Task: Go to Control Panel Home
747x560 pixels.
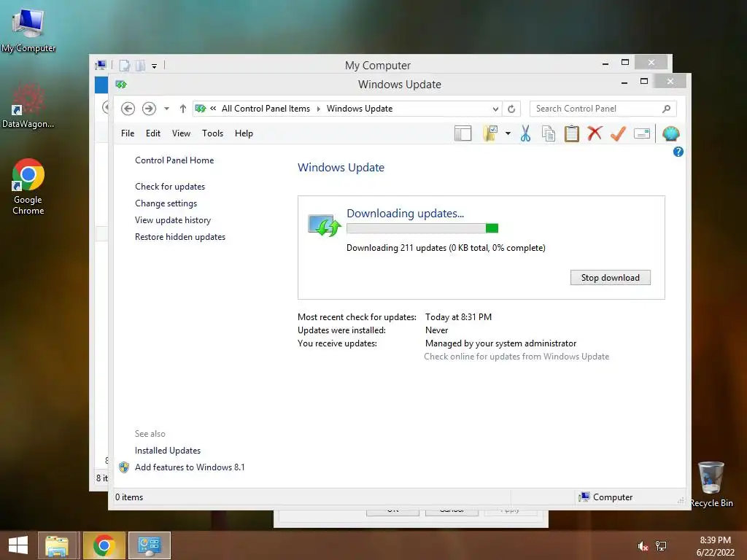Action: [x=174, y=160]
